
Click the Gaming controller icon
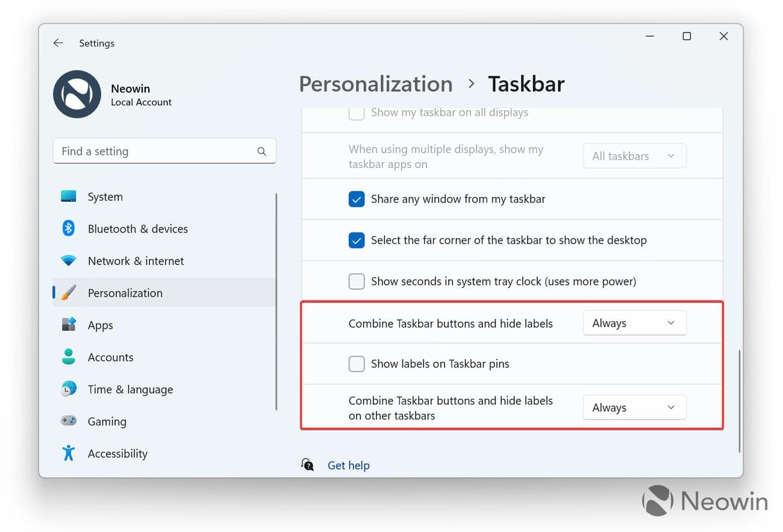coord(69,421)
